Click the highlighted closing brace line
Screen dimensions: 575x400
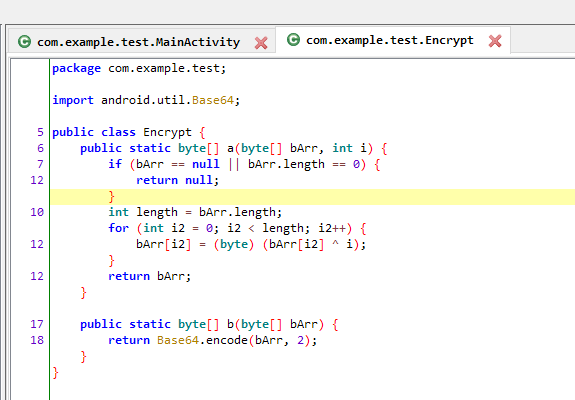pos(312,197)
